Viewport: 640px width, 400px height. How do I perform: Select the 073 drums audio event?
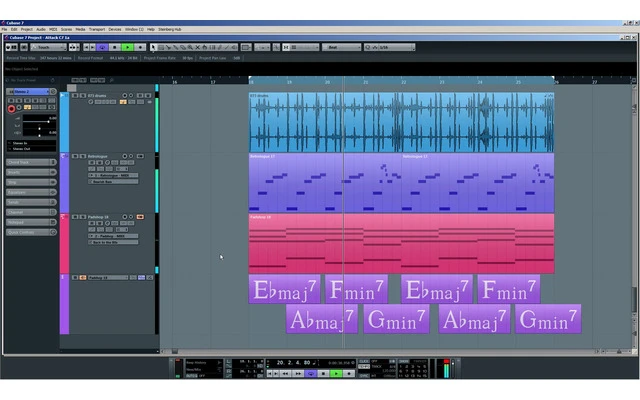(401, 122)
